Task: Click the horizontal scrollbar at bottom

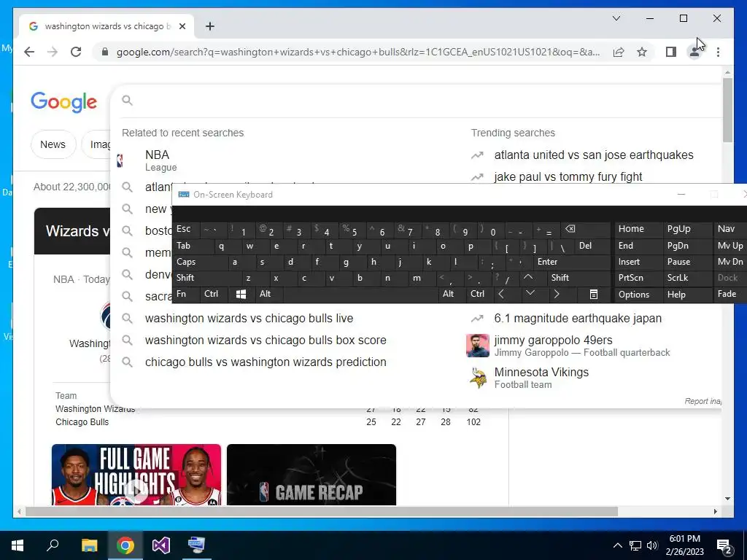Action: pos(322,511)
